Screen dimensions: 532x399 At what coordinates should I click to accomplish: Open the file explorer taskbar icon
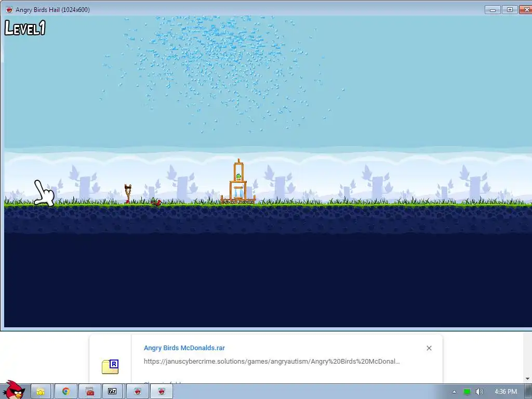click(41, 392)
